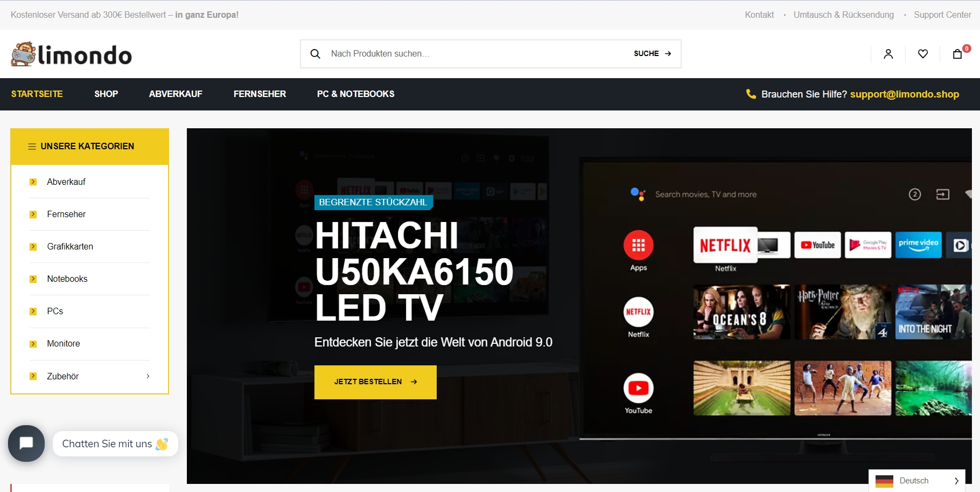This screenshot has height=492, width=980.
Task: Click the yellow phone icon in navbar
Action: [x=751, y=94]
